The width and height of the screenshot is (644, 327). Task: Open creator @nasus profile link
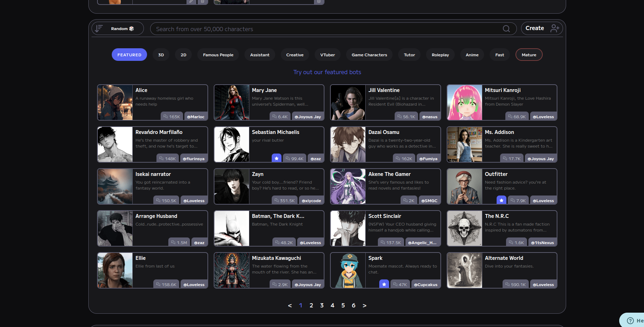click(430, 116)
